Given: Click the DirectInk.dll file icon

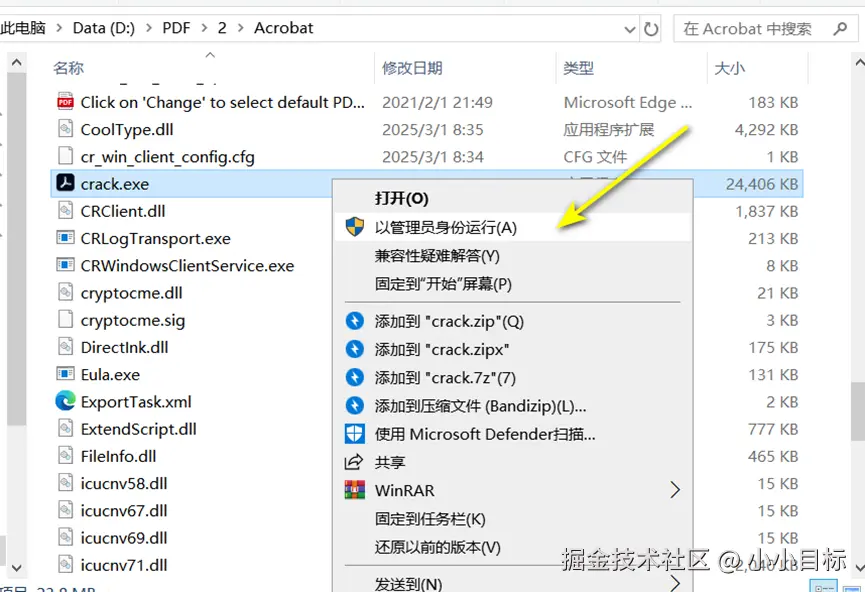Looking at the screenshot, I should point(65,346).
